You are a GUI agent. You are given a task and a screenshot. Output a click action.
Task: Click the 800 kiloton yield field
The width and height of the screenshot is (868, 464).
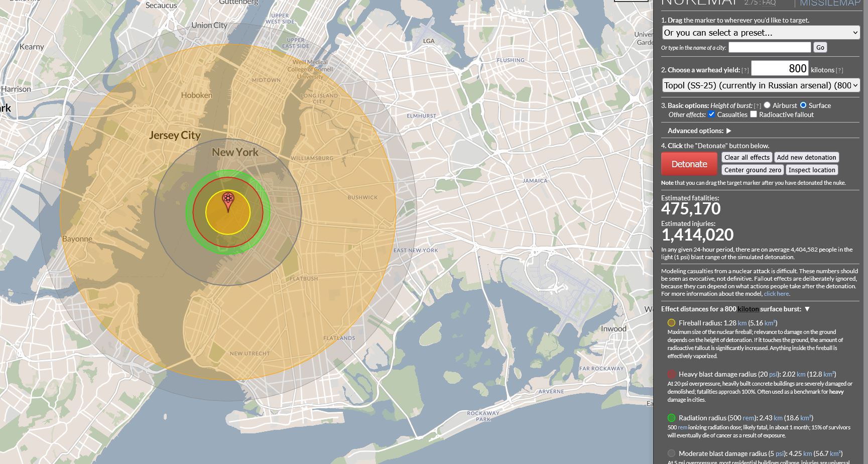pyautogui.click(x=780, y=68)
